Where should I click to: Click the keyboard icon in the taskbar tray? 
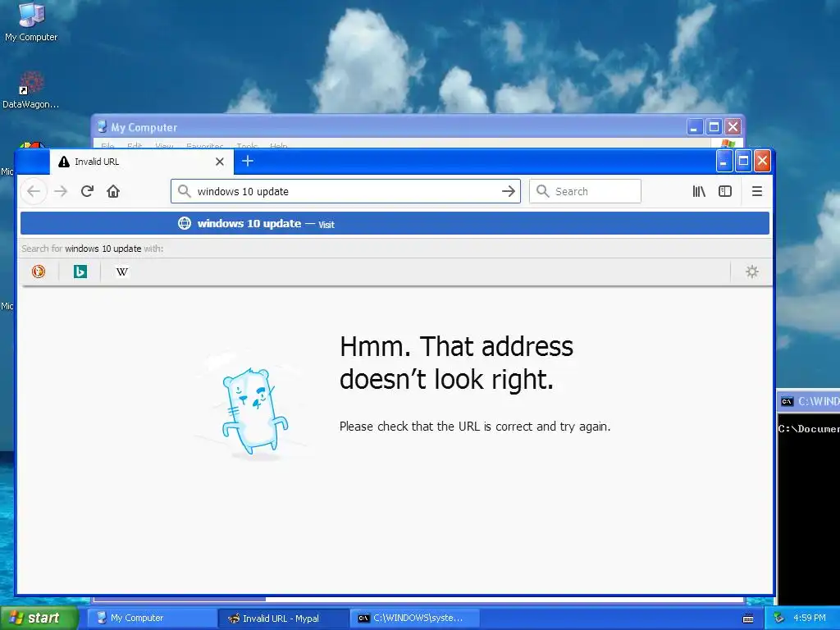coord(748,619)
